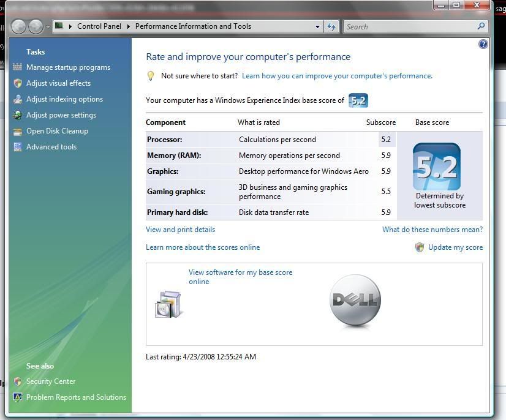Image resolution: width=506 pixels, height=420 pixels.
Task: Click into the Search input field
Action: point(407,26)
